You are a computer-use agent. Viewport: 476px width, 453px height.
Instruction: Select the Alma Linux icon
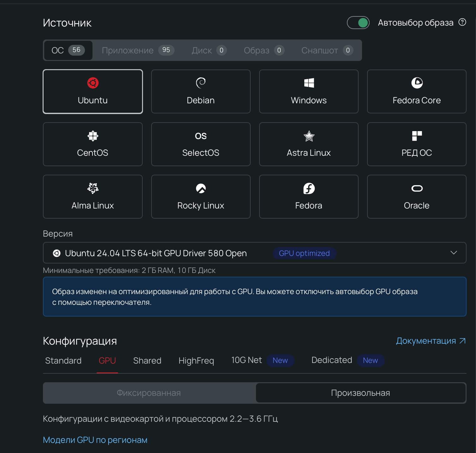click(x=92, y=196)
